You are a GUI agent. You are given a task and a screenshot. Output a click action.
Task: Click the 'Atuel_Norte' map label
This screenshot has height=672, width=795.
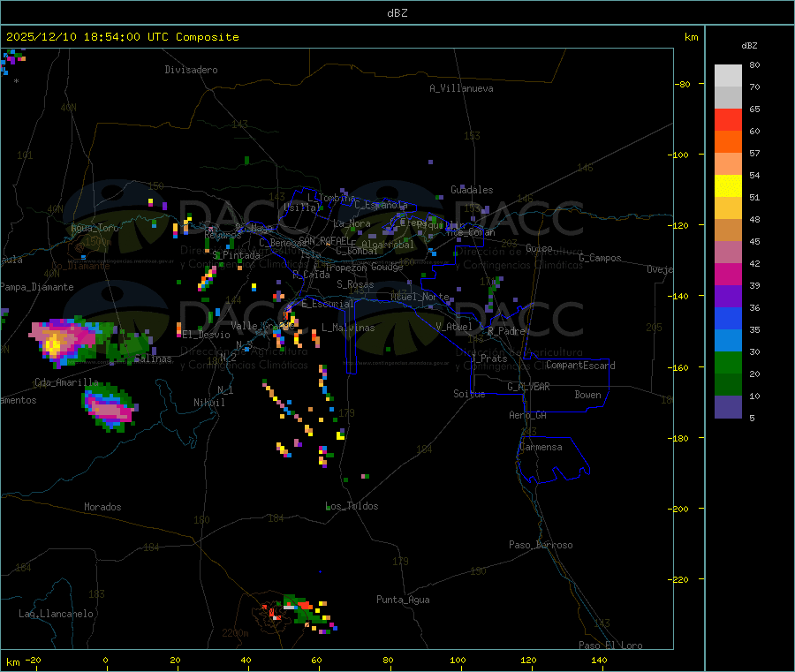[x=420, y=297]
